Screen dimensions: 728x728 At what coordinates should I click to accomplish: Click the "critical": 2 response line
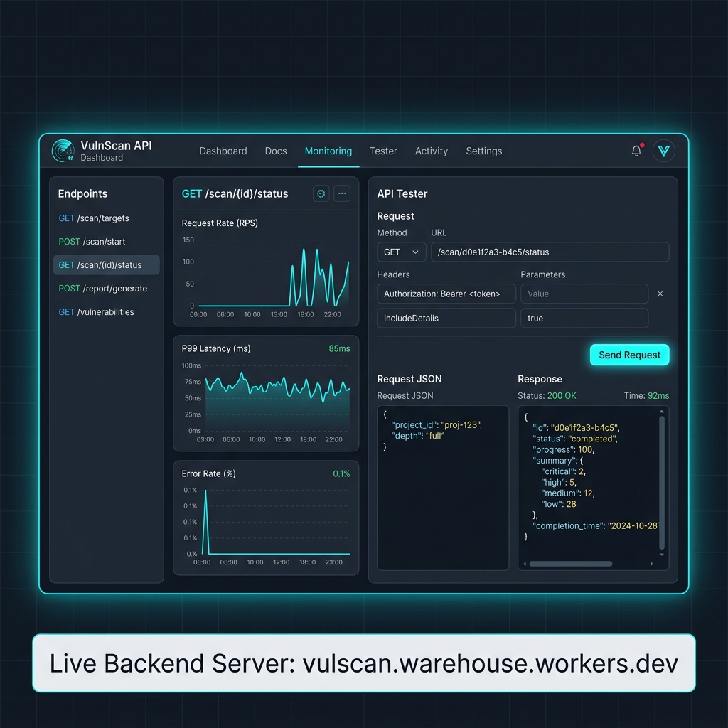[x=563, y=471]
